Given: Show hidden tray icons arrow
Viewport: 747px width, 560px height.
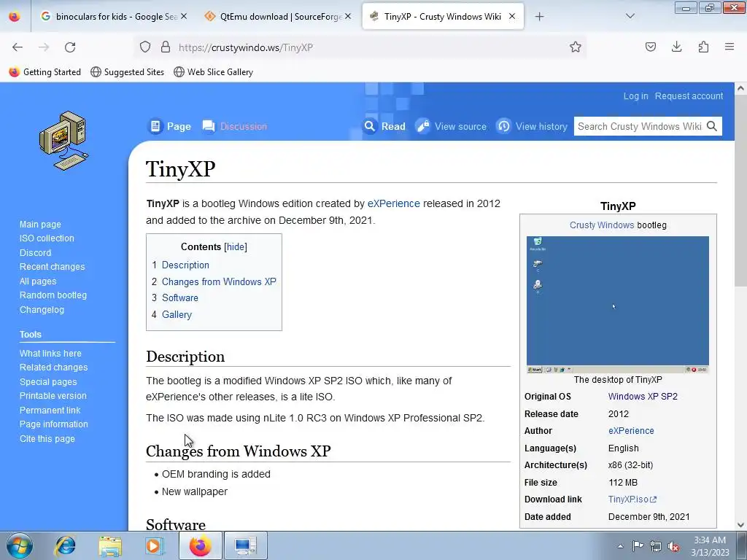Looking at the screenshot, I should [620, 546].
